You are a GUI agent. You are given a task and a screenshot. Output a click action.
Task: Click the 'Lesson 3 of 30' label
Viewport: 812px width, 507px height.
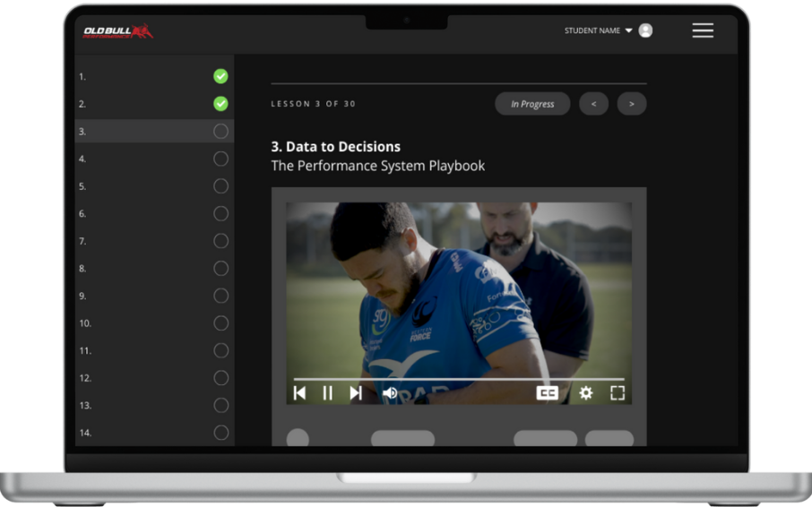tap(314, 104)
